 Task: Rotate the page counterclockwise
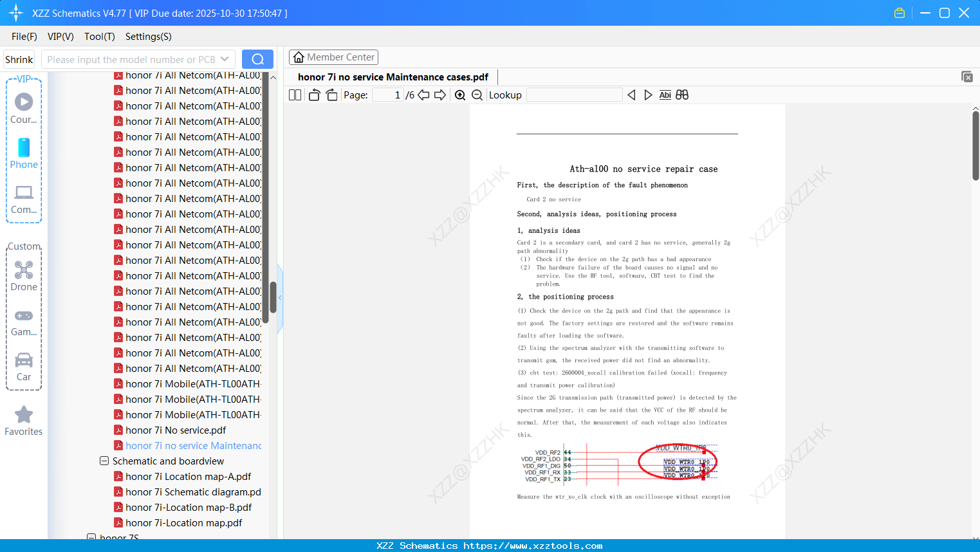pyautogui.click(x=314, y=95)
